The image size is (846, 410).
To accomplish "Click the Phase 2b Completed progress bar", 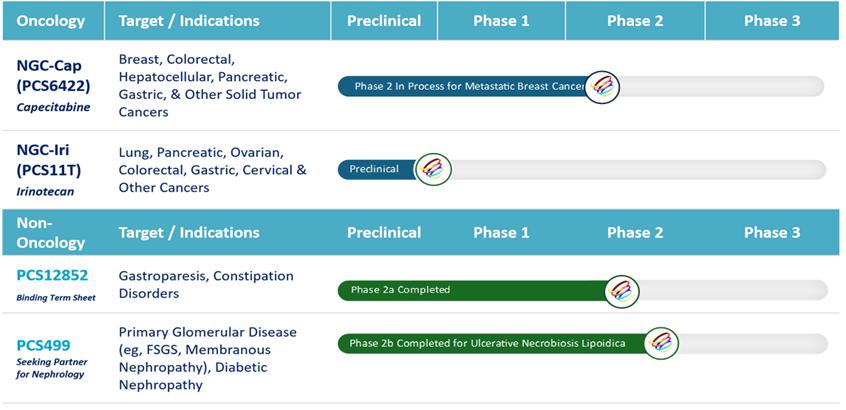I will (x=490, y=343).
